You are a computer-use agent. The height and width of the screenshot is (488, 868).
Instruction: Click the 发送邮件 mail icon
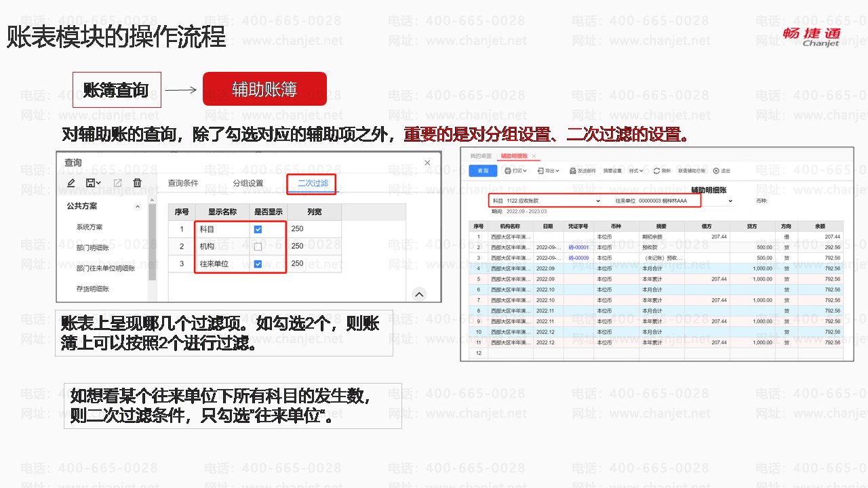point(572,171)
